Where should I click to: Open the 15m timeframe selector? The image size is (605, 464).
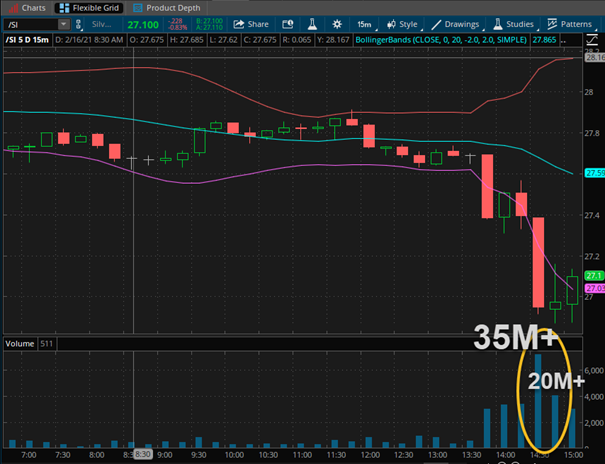pyautogui.click(x=364, y=23)
